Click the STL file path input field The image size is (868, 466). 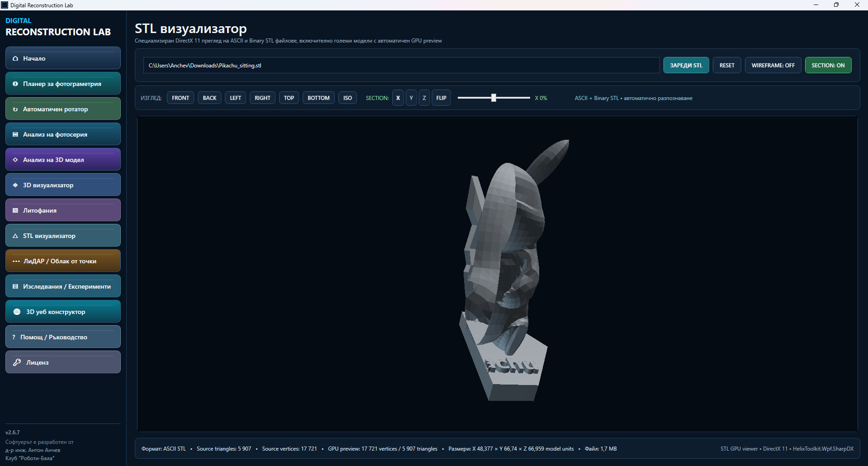[x=402, y=65]
